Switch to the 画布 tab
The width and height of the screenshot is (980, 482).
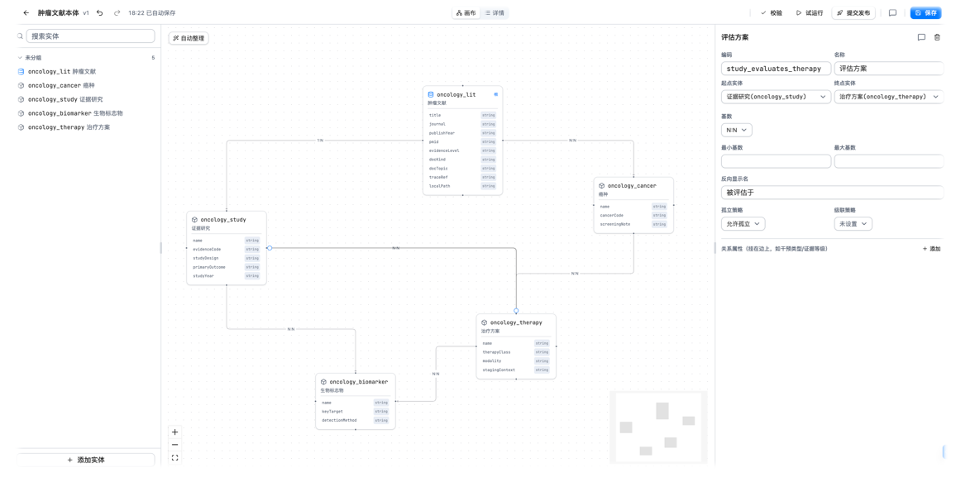(x=466, y=12)
